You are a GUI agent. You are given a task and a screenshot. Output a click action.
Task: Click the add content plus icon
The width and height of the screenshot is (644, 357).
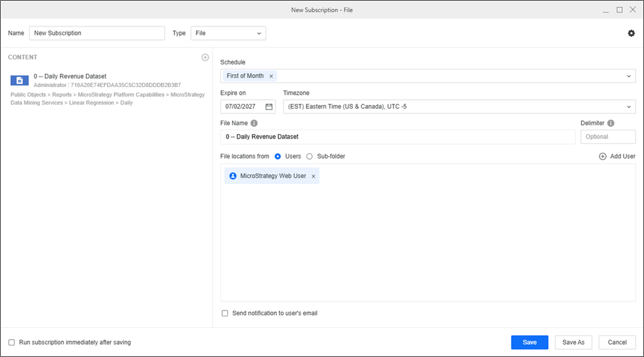coord(205,57)
